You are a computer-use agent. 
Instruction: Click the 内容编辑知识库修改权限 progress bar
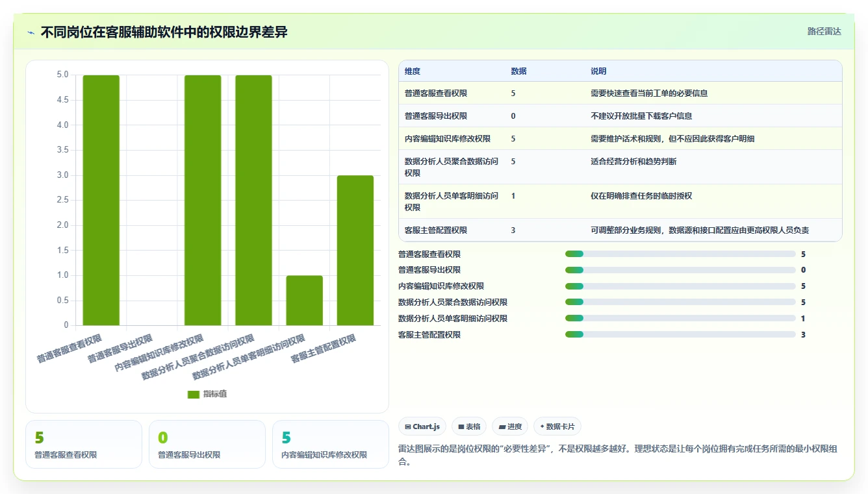click(680, 286)
